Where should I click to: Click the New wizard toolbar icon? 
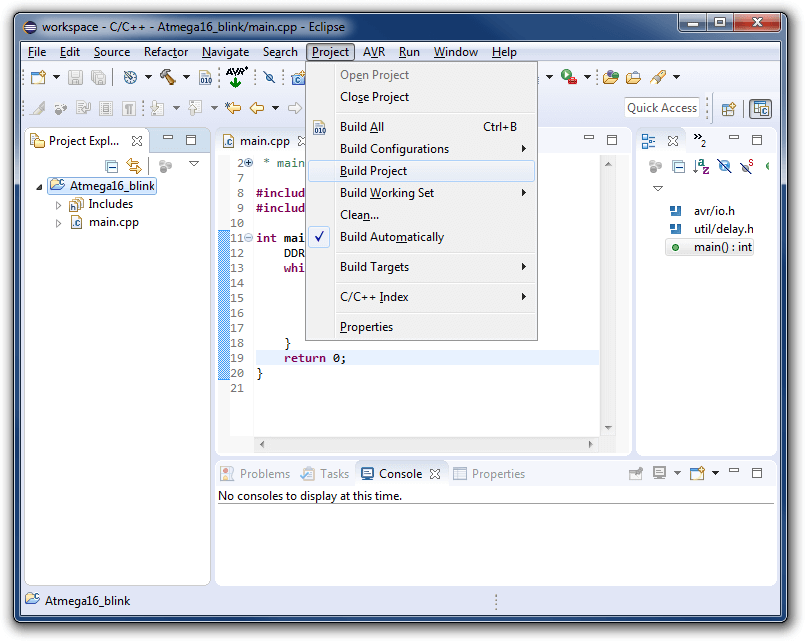(x=39, y=78)
